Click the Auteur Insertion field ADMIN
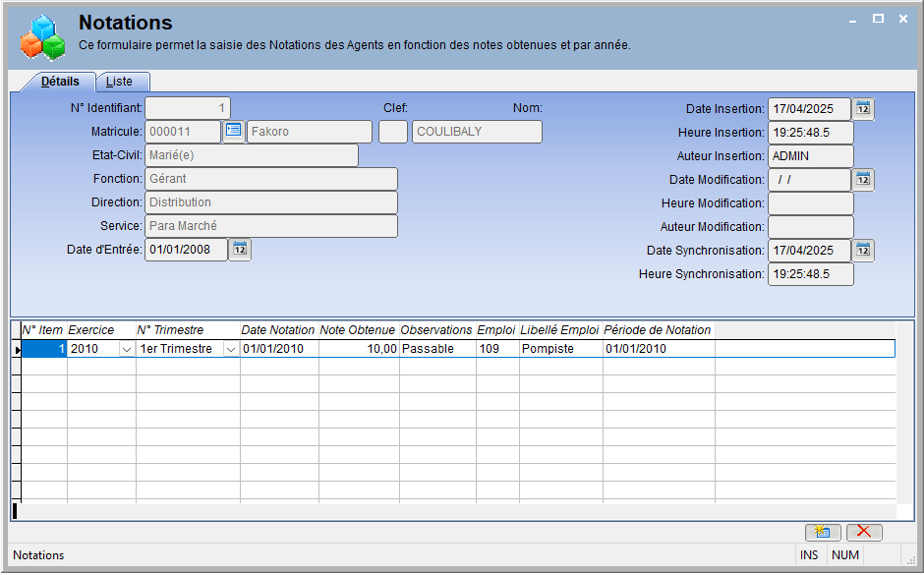This screenshot has height=575, width=924. (x=811, y=156)
